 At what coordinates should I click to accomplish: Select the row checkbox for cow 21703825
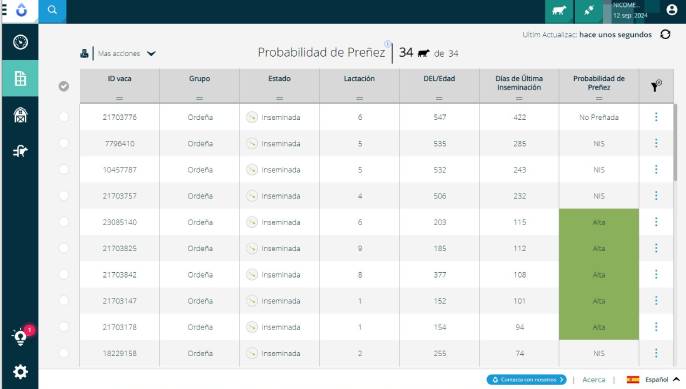pos(64,248)
